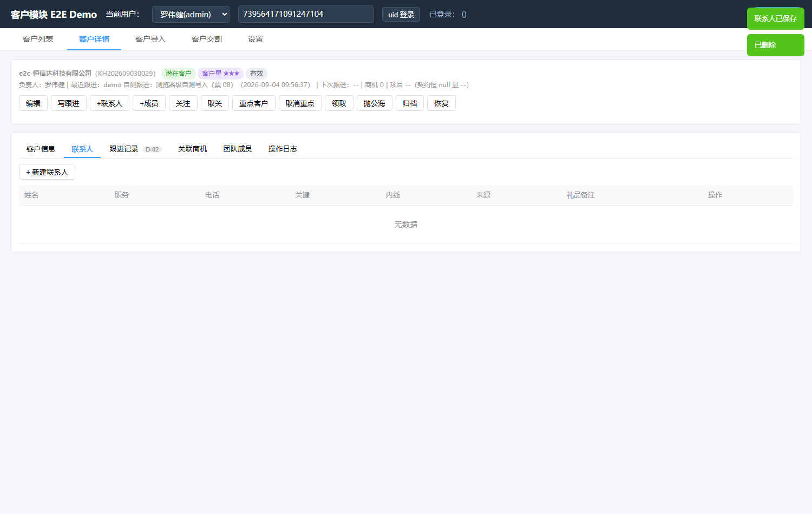
Task: Add a contact with the +联系人 button
Action: (x=109, y=103)
